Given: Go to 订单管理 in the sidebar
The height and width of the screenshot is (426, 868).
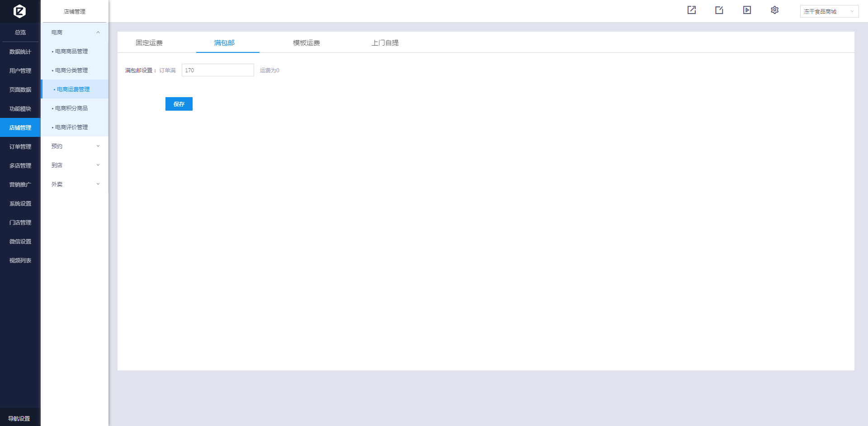Looking at the screenshot, I should [x=20, y=147].
